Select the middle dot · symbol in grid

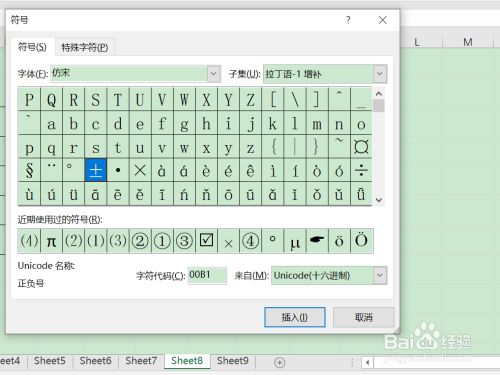click(118, 170)
